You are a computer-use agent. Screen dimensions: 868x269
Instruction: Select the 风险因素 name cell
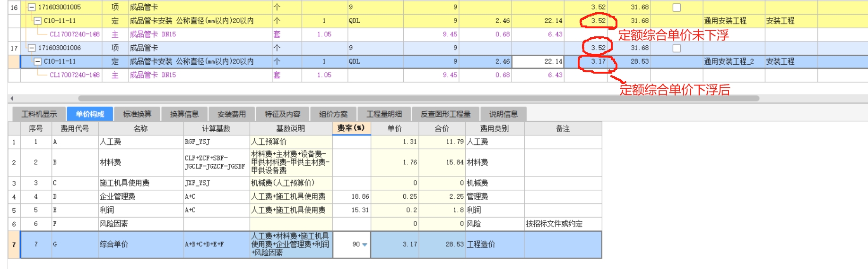pyautogui.click(x=141, y=224)
